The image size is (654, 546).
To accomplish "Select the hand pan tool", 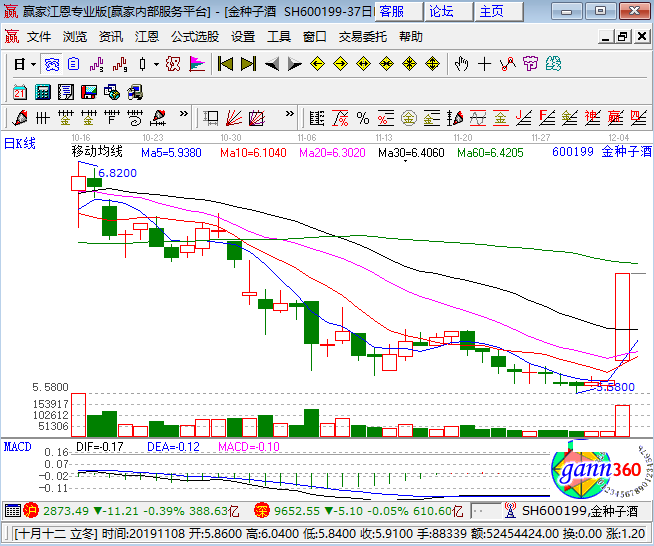I will pyautogui.click(x=461, y=64).
